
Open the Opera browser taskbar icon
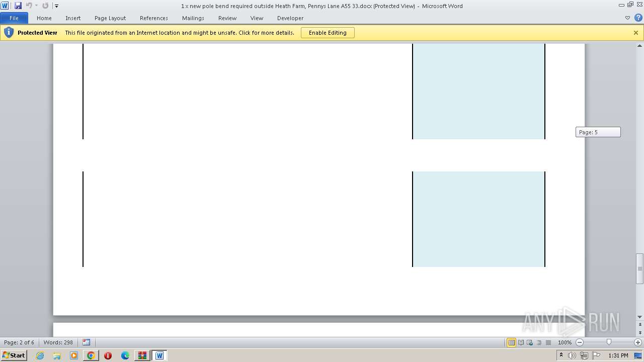(x=108, y=355)
